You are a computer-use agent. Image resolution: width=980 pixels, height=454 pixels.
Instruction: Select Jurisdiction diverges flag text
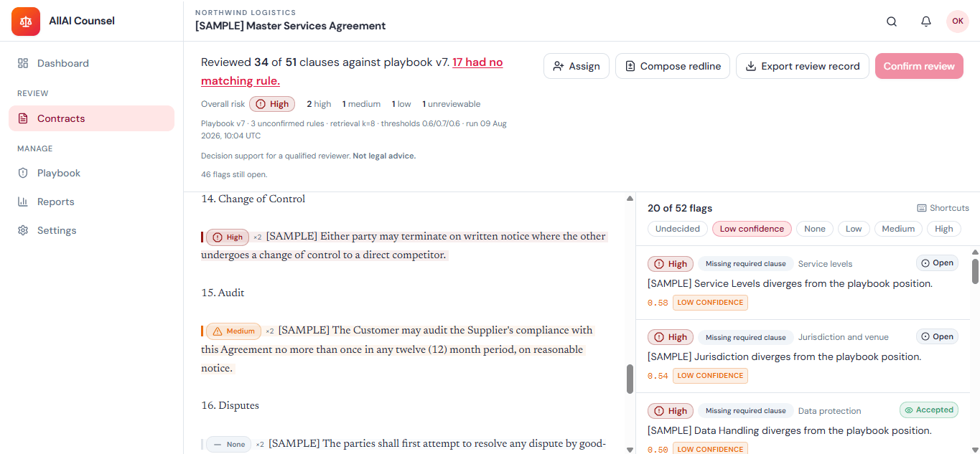pyautogui.click(x=784, y=356)
